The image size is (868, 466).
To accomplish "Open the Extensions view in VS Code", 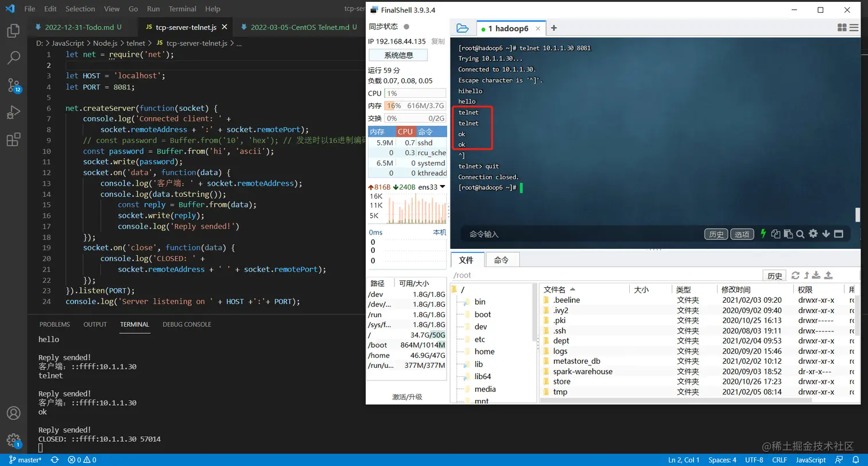I will [13, 140].
